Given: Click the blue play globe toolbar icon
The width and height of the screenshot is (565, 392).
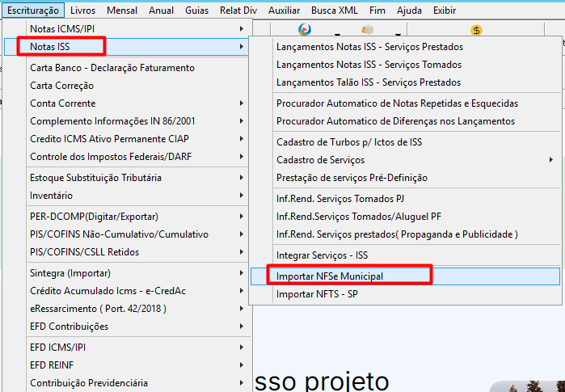Looking at the screenshot, I should pyautogui.click(x=305, y=30).
